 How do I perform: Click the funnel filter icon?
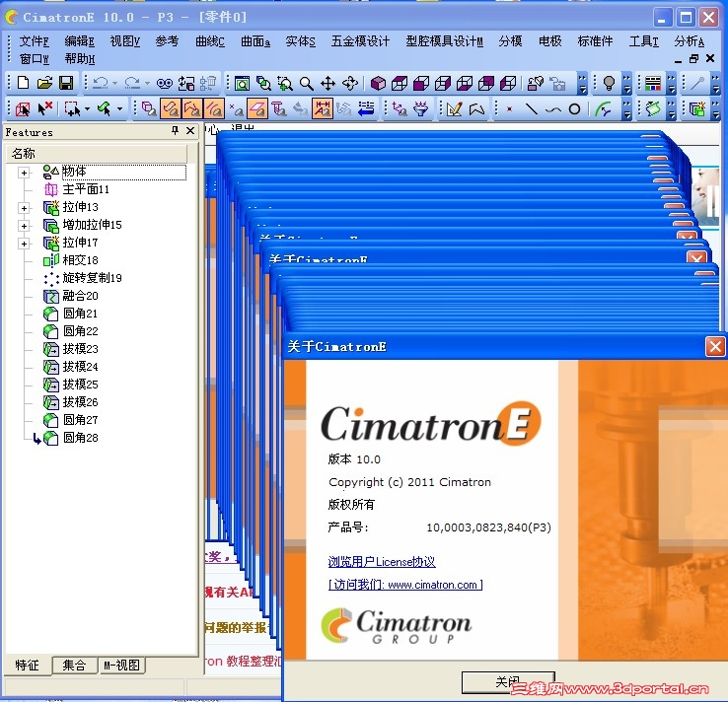pos(420,109)
